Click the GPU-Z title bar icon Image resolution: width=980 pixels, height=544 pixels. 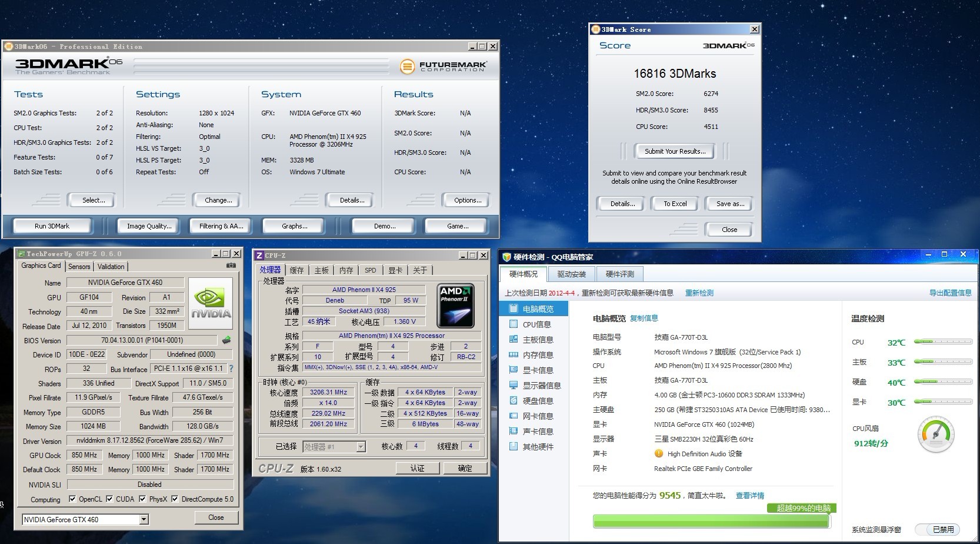21,253
